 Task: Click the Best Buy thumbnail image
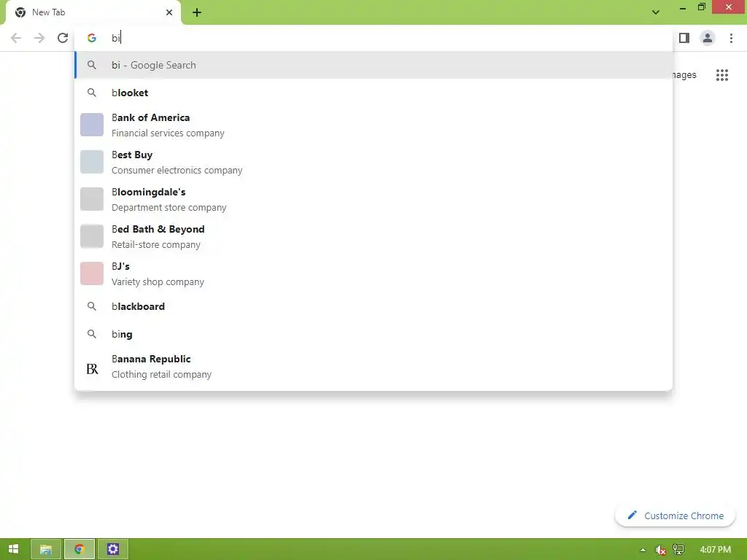point(92,162)
